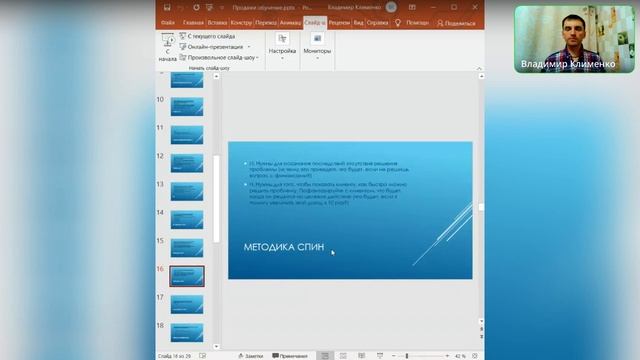The height and width of the screenshot is (360, 640).
Task: Select slide 18 thumbnail
Action: point(187,333)
